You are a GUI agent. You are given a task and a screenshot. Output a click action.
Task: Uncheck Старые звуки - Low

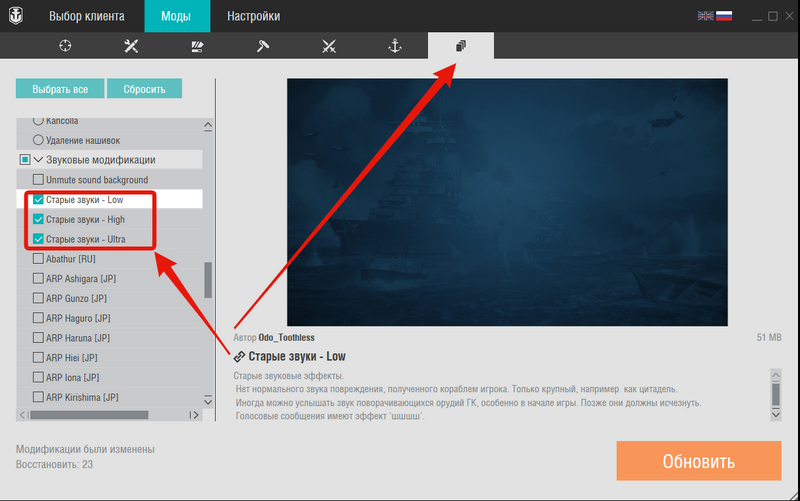[38, 199]
